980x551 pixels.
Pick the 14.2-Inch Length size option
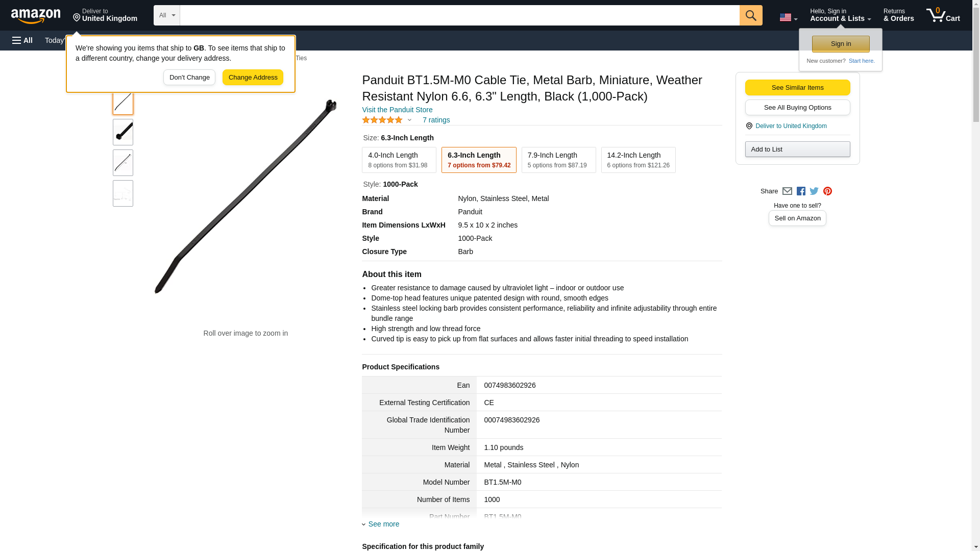(x=638, y=160)
